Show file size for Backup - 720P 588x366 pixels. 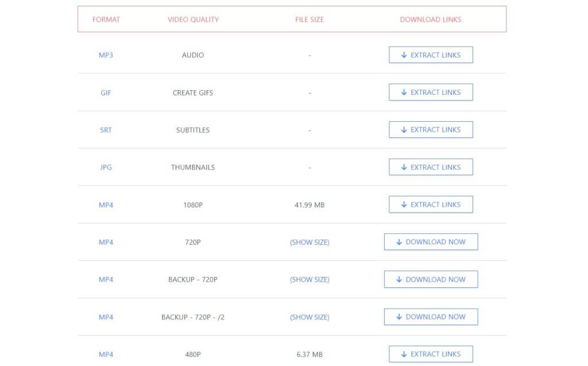[310, 280]
